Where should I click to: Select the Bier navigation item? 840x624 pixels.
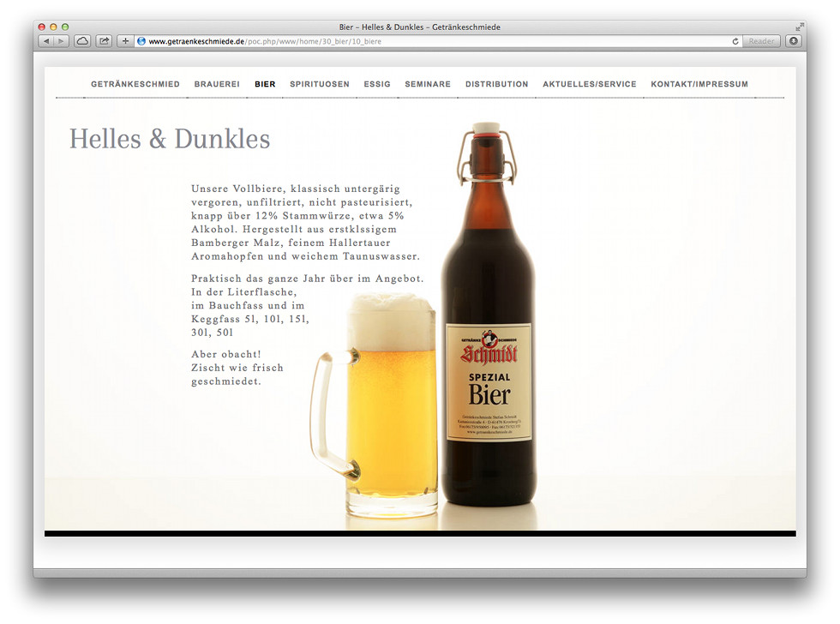[265, 84]
